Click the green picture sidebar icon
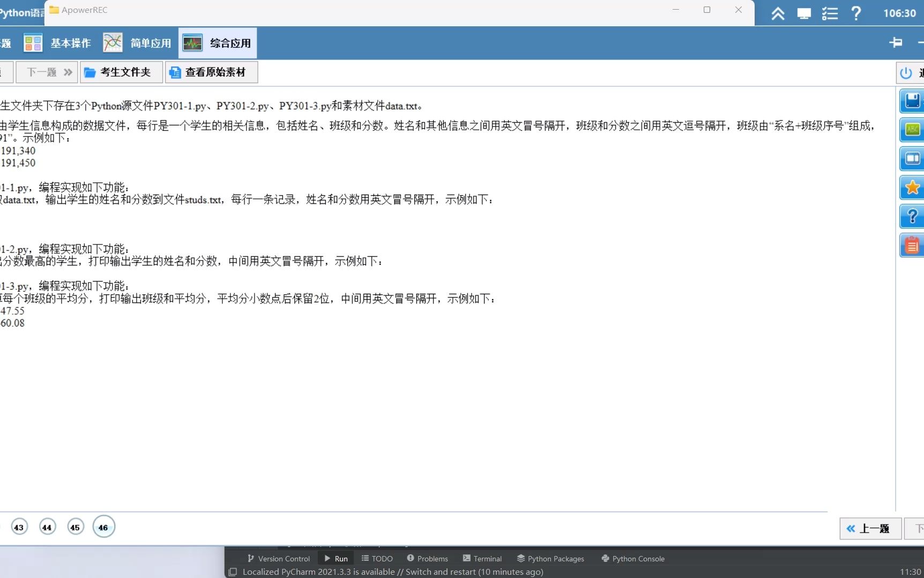 912,130
